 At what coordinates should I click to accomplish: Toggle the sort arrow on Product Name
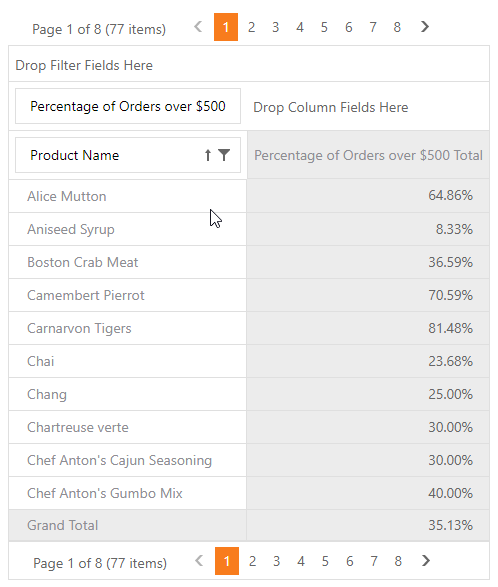click(x=208, y=155)
